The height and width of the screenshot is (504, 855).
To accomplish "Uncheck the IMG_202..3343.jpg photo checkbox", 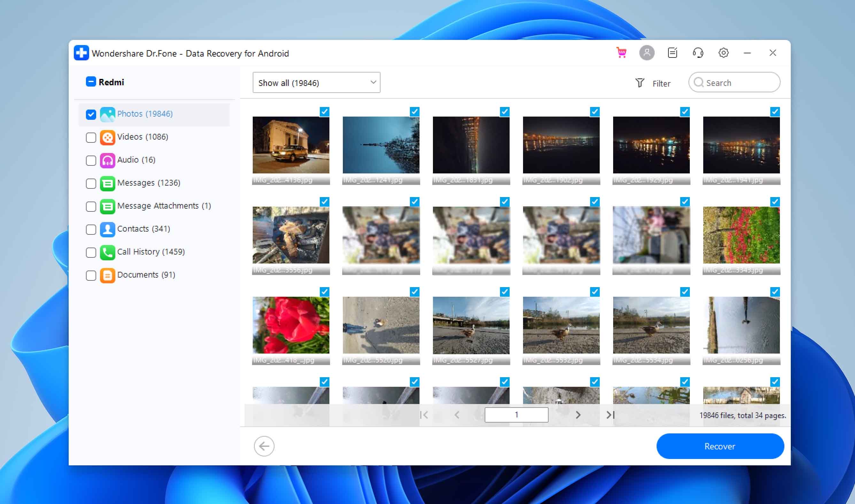I will (x=775, y=202).
